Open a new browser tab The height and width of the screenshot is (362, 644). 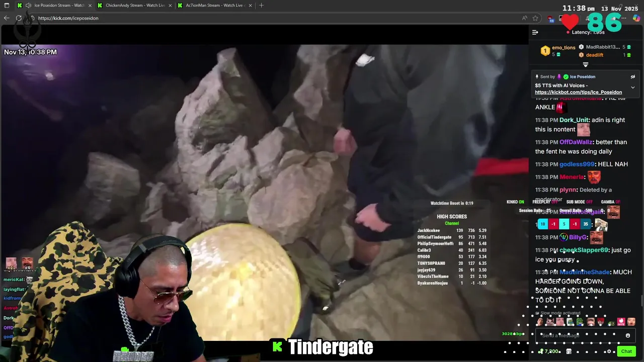pyautogui.click(x=261, y=5)
